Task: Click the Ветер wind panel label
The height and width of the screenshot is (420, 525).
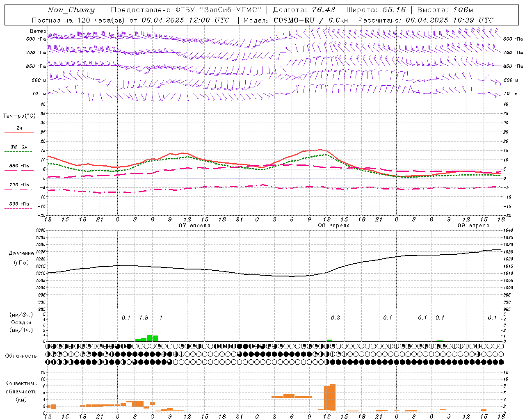Action: tap(38, 31)
